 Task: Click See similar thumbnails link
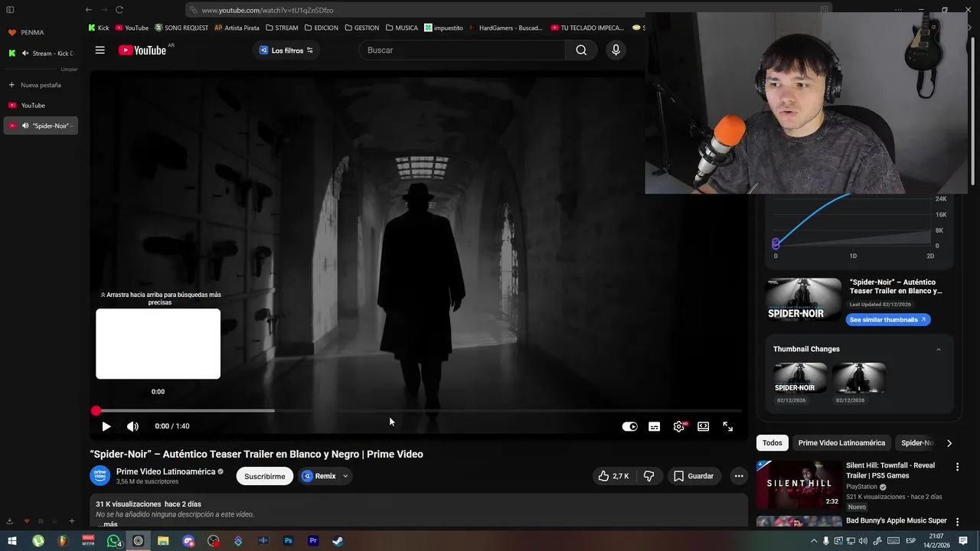[888, 320]
